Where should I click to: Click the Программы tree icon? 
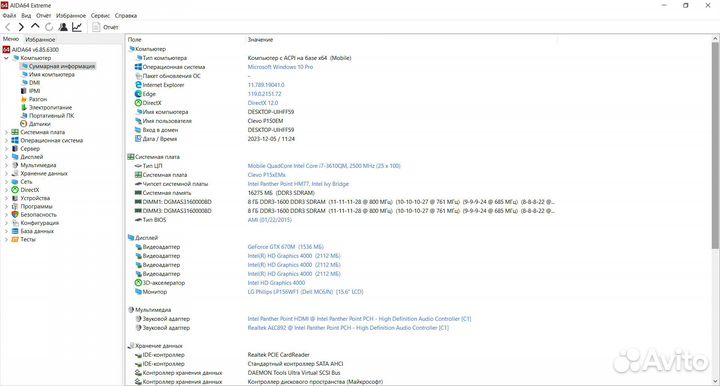pyautogui.click(x=15, y=207)
